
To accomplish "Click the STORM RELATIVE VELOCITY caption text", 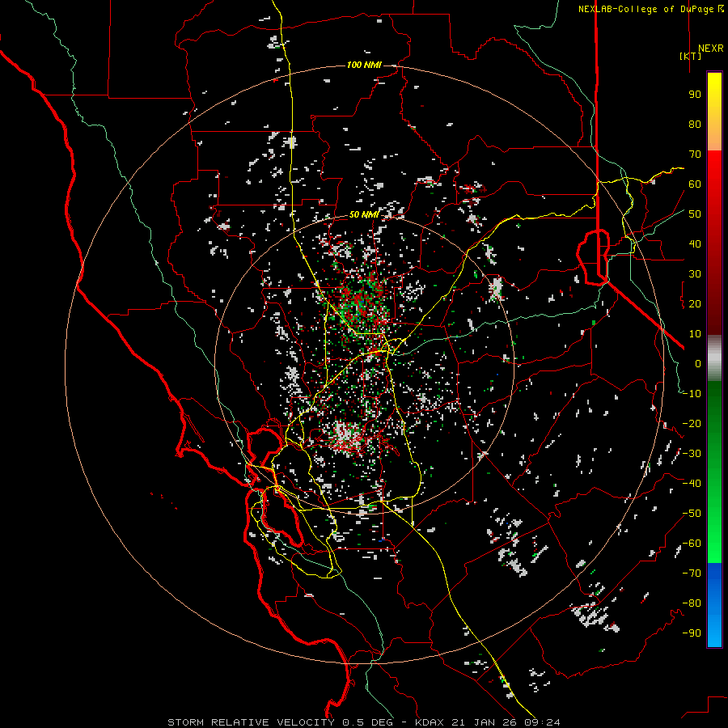I will click(x=251, y=722).
